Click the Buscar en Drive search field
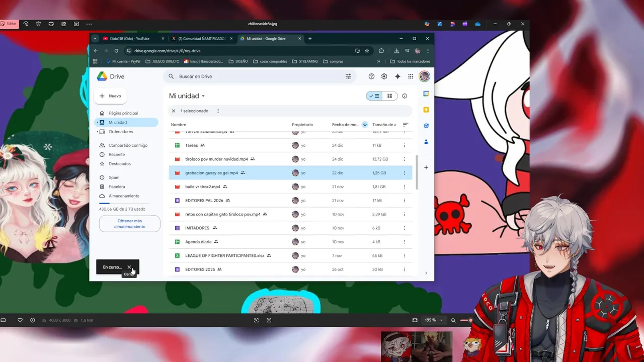Image resolution: width=644 pixels, height=362 pixels. [x=259, y=76]
